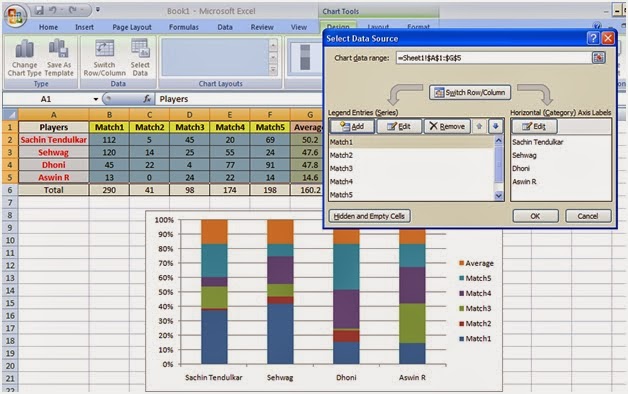Click Match4 header cell
The height and width of the screenshot is (394, 628).
coord(230,127)
